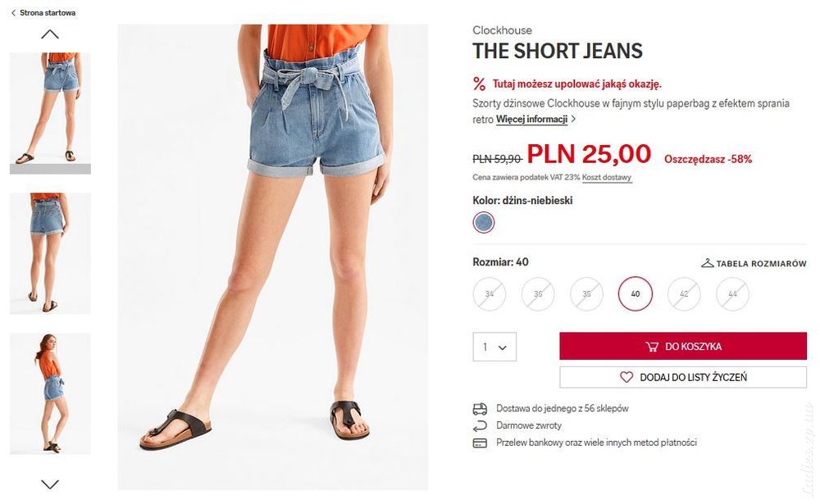820x504 pixels.
Task: Click the shopping cart icon in Do Koszyka
Action: click(x=652, y=347)
